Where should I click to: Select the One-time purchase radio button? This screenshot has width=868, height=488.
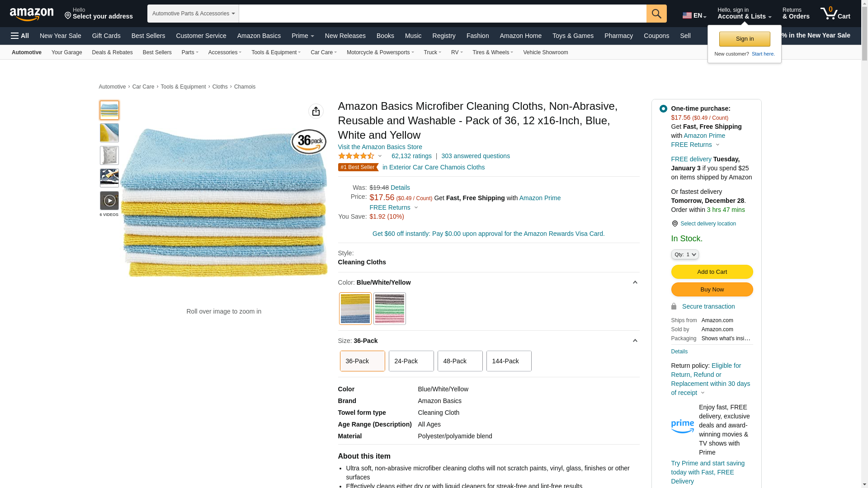click(x=663, y=109)
